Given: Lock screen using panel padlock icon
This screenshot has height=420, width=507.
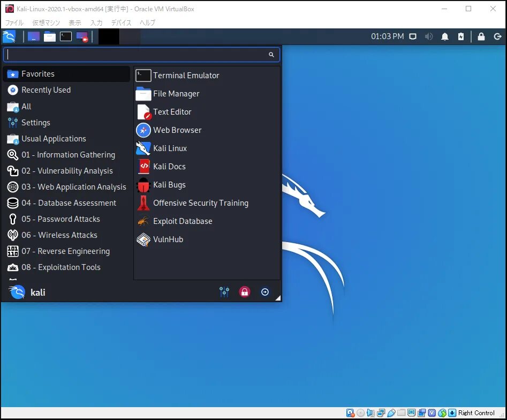Looking at the screenshot, I should click(x=481, y=36).
